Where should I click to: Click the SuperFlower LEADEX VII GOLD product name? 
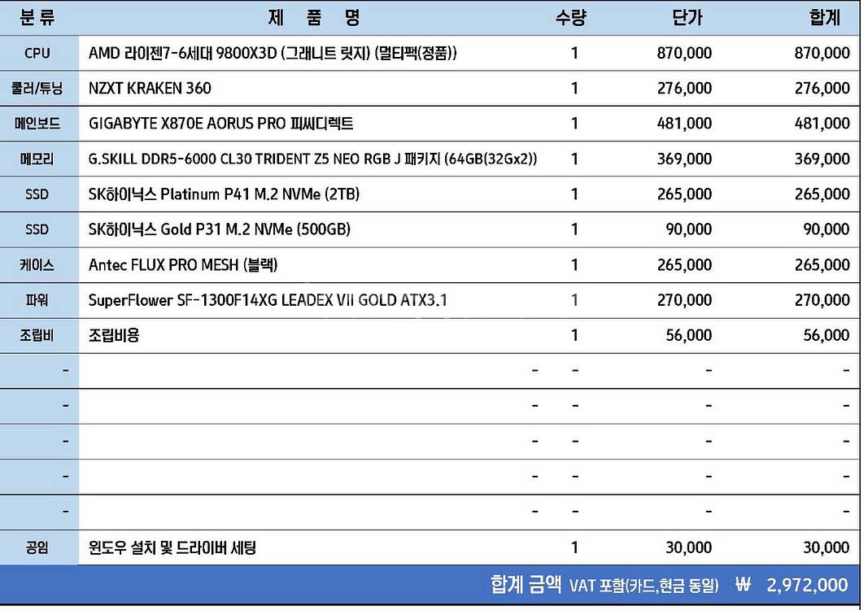click(268, 300)
